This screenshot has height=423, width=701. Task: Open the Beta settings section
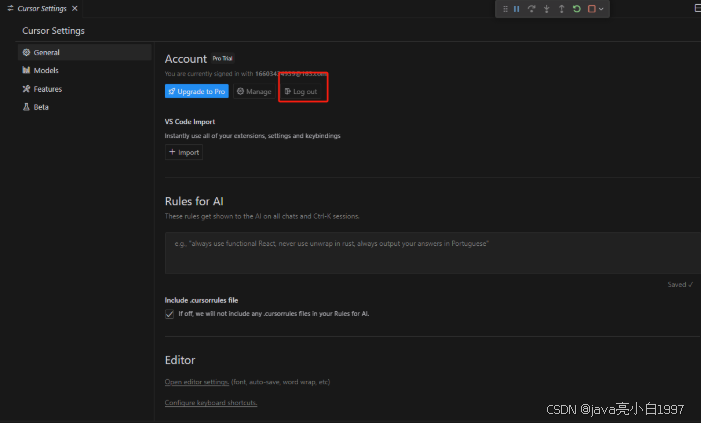click(84, 107)
